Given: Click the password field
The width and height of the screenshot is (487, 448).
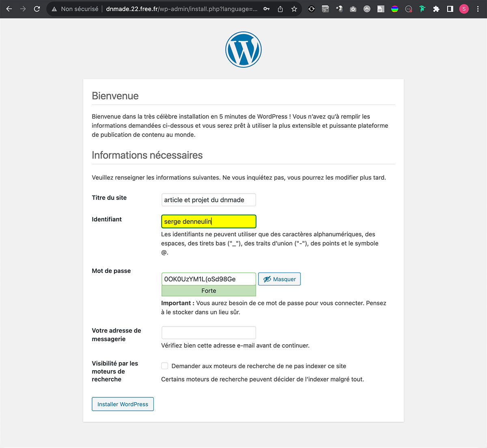Looking at the screenshot, I should (x=209, y=279).
